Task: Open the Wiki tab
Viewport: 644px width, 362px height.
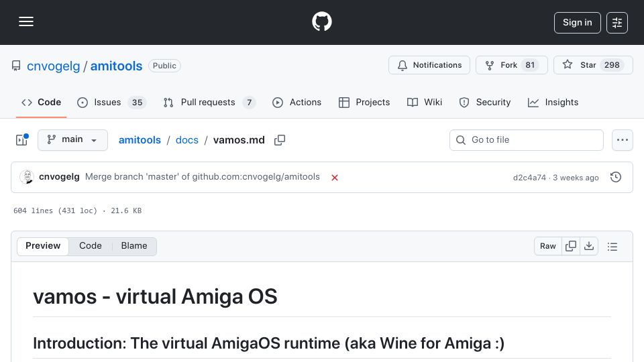Action: pos(424,102)
